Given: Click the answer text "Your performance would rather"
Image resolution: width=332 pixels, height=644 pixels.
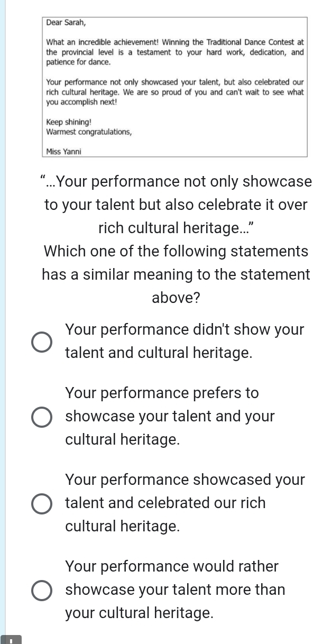Looking at the screenshot, I should [x=172, y=567].
